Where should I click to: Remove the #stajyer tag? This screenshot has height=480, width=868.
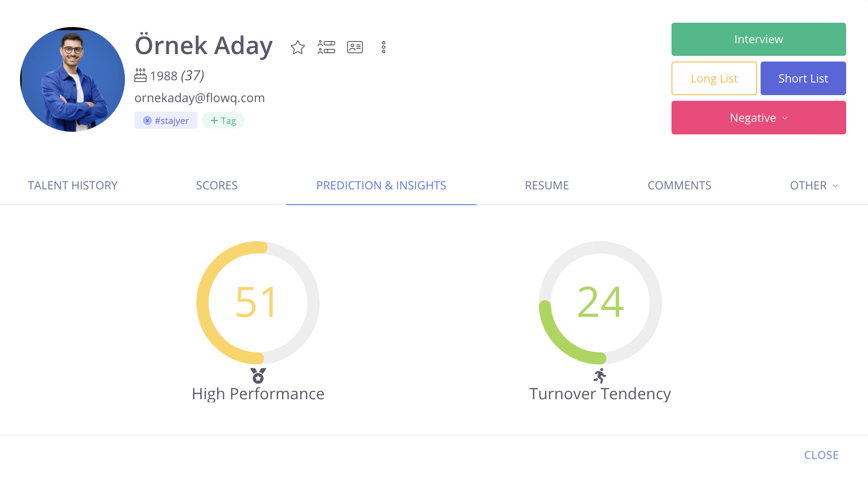148,120
